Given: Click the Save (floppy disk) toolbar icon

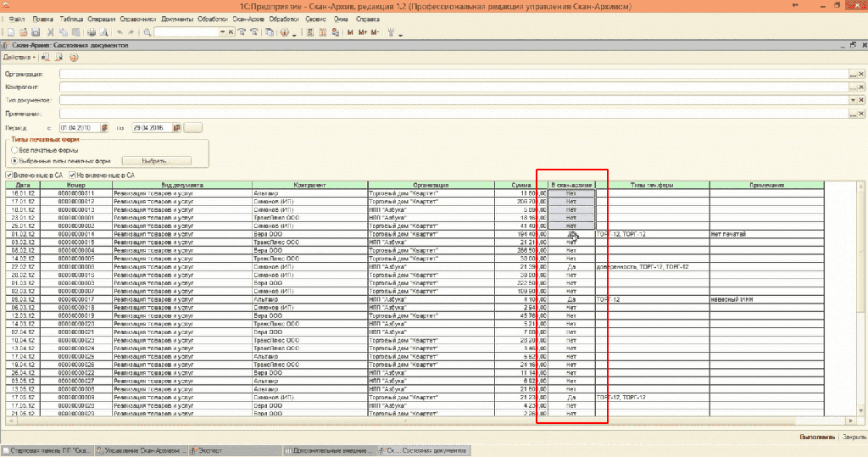Looking at the screenshot, I should click(x=36, y=32).
